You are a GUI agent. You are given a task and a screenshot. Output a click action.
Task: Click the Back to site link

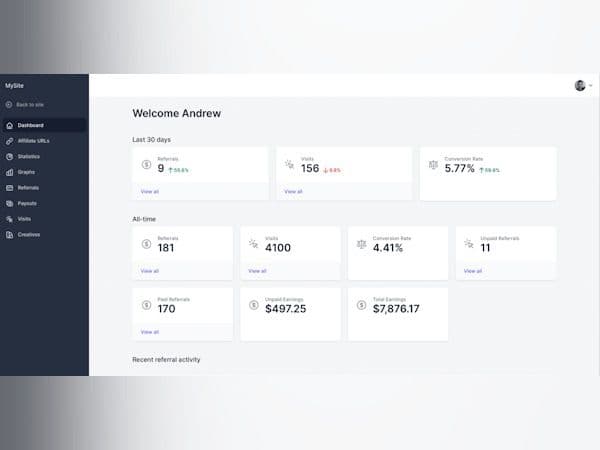click(30, 105)
